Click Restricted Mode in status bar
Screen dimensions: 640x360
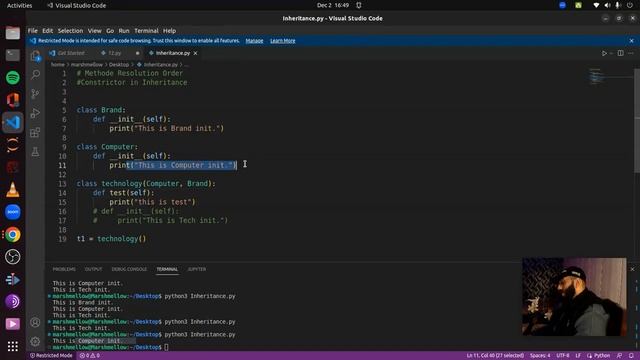pos(51,356)
